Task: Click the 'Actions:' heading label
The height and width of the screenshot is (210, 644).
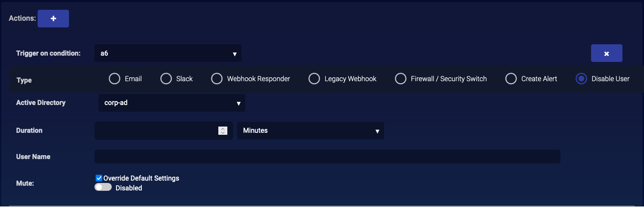Action: point(22,18)
